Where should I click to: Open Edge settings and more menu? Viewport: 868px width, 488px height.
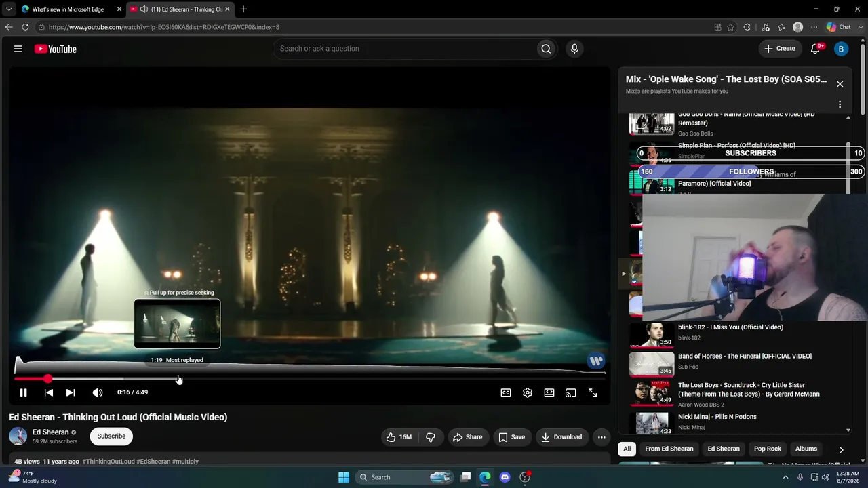coord(812,27)
